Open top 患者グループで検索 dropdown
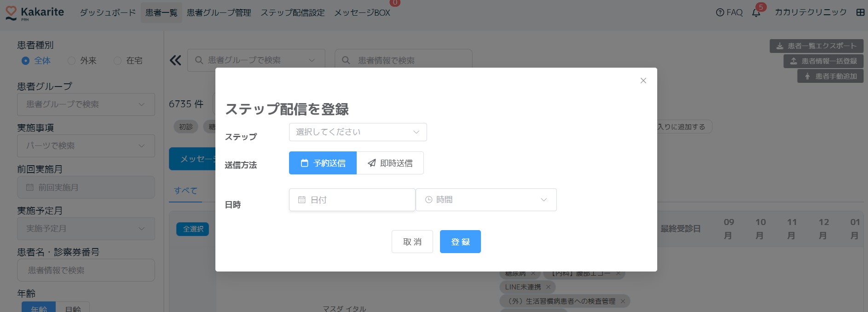This screenshot has height=312, width=868. (256, 60)
